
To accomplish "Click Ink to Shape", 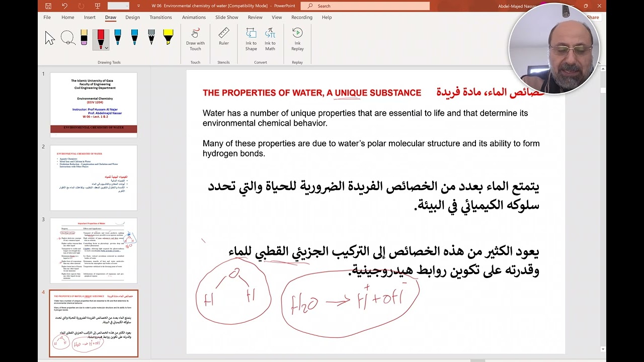I will pyautogui.click(x=251, y=39).
